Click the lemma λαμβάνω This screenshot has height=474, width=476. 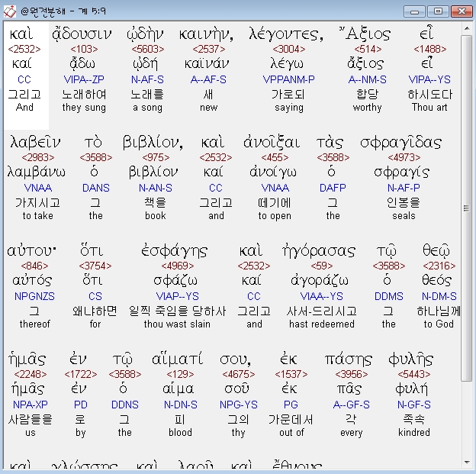(36, 173)
